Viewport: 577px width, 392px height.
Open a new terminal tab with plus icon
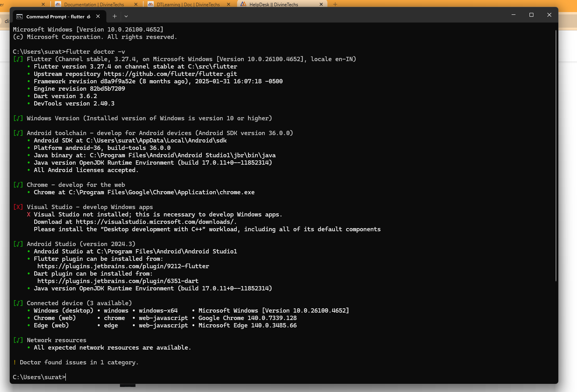point(114,16)
